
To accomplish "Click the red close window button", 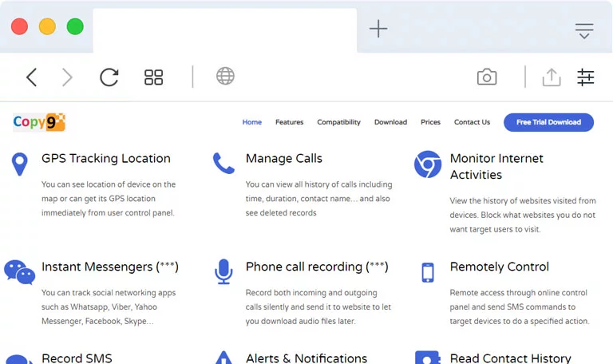I will [x=19, y=26].
